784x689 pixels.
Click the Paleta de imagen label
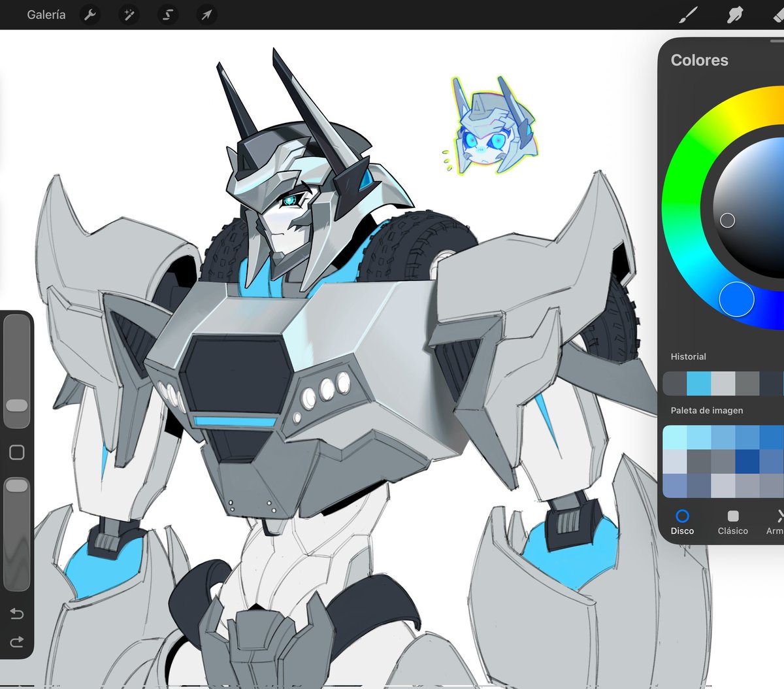click(x=707, y=411)
